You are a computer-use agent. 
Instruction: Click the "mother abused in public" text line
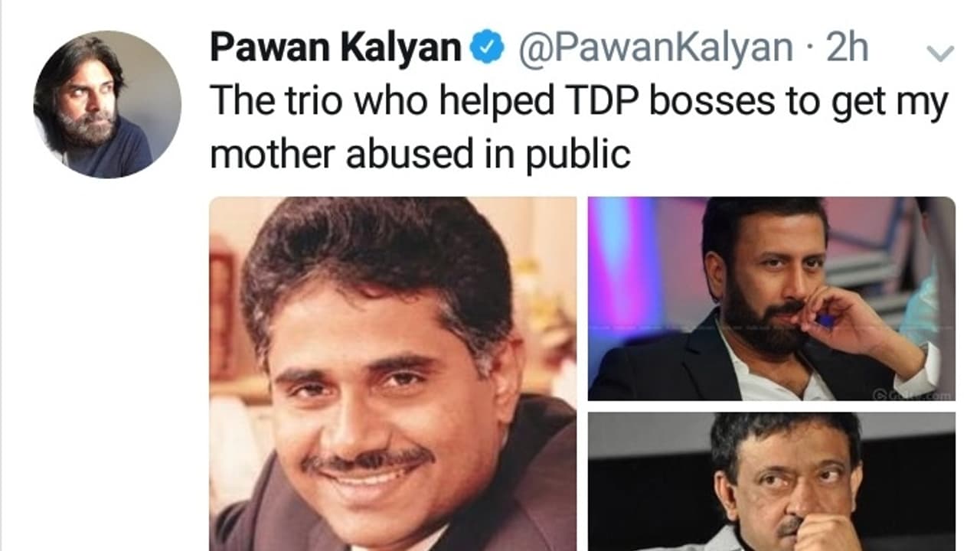point(420,155)
